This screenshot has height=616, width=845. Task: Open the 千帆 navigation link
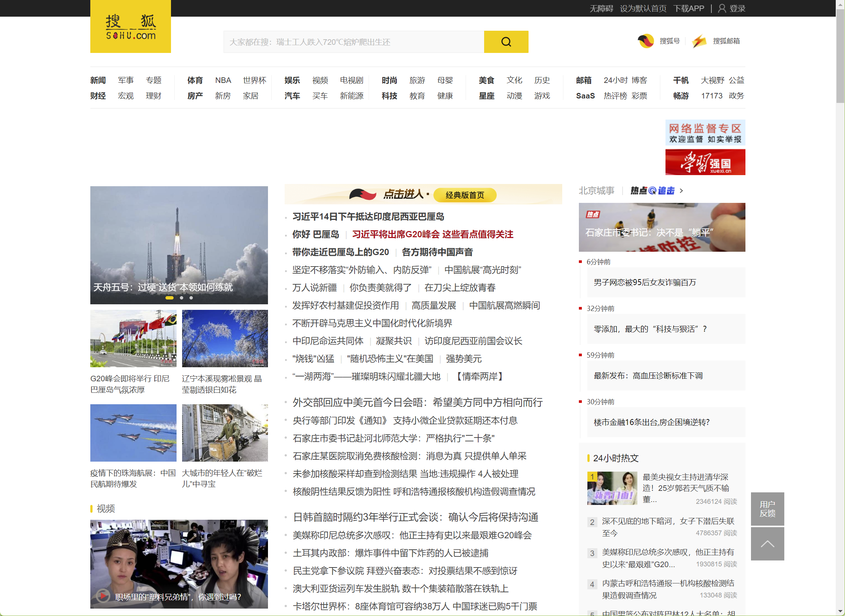click(681, 80)
